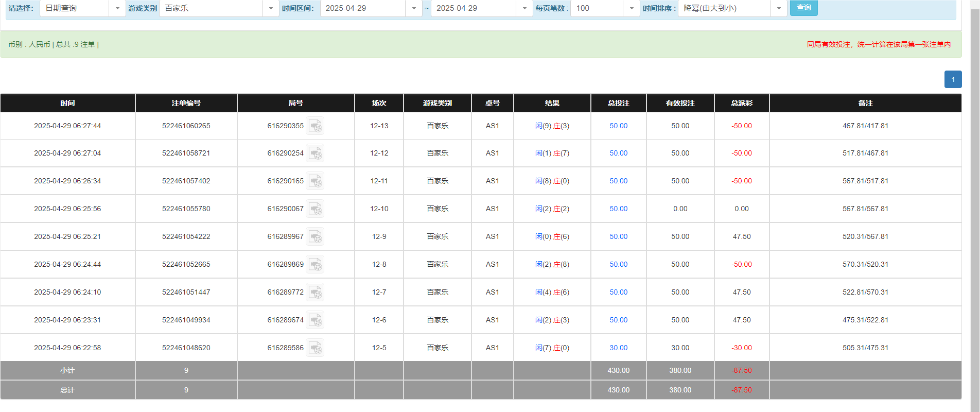Click replay icon beside round 616290067

(315, 209)
